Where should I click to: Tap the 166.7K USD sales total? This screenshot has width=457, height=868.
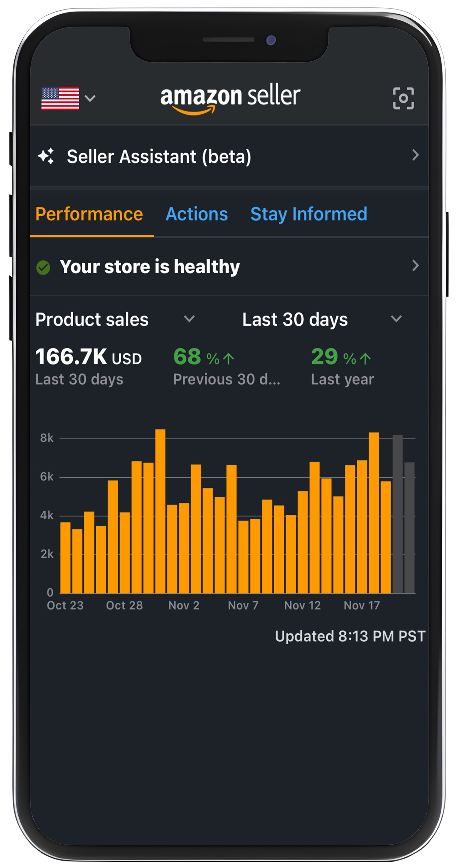(88, 357)
